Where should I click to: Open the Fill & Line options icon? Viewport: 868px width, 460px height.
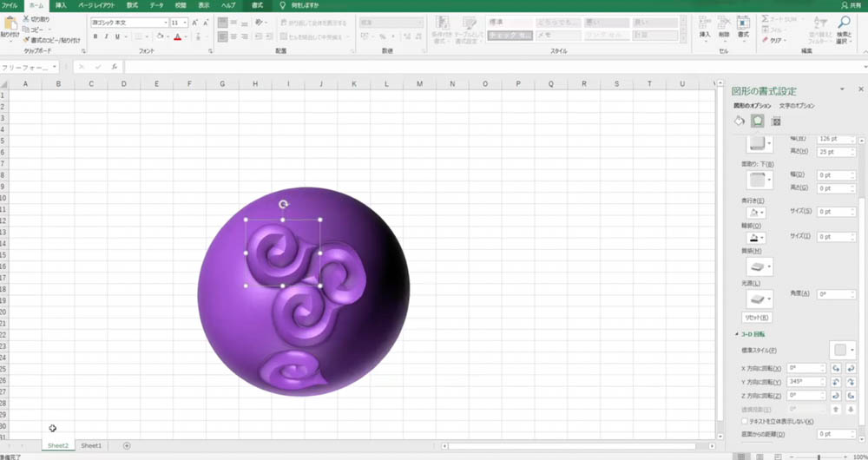(739, 122)
